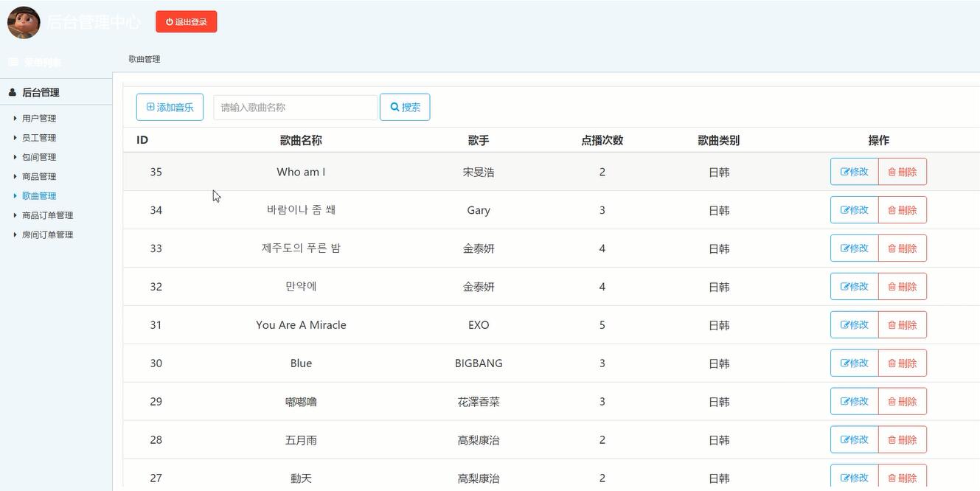Collapse the 后台管理 menu header
Screen dimensions: 980x491
coord(56,92)
